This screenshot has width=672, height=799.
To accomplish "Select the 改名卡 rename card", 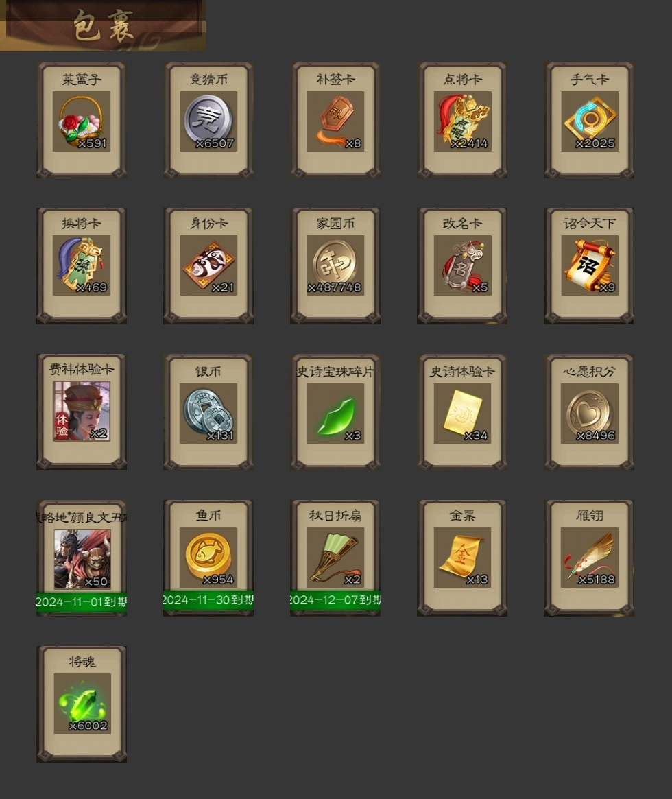I will click(462, 265).
